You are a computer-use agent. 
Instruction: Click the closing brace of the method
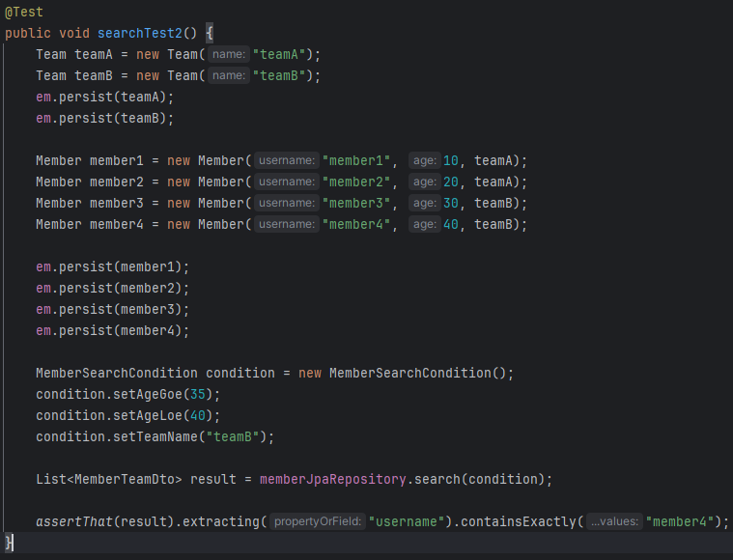coord(9,543)
